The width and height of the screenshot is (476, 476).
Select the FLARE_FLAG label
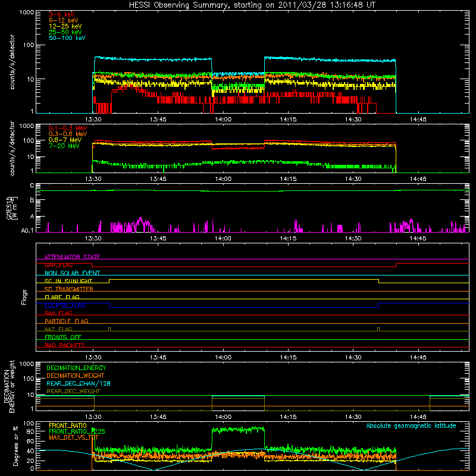(x=62, y=297)
